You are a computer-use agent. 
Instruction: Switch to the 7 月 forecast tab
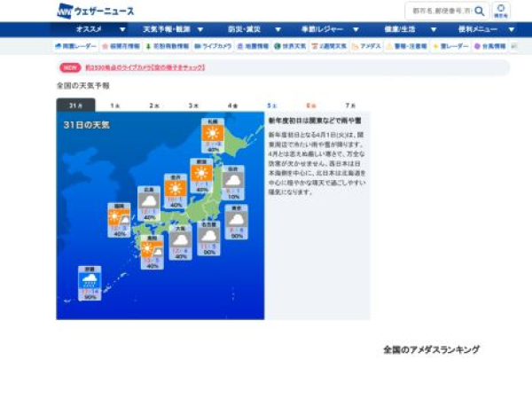(x=350, y=106)
